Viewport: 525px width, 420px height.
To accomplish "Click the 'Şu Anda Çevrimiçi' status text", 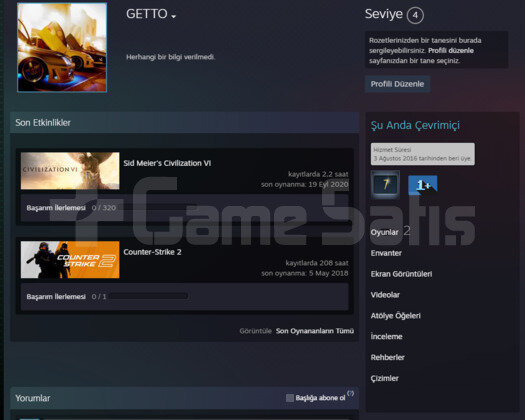I will pyautogui.click(x=415, y=125).
